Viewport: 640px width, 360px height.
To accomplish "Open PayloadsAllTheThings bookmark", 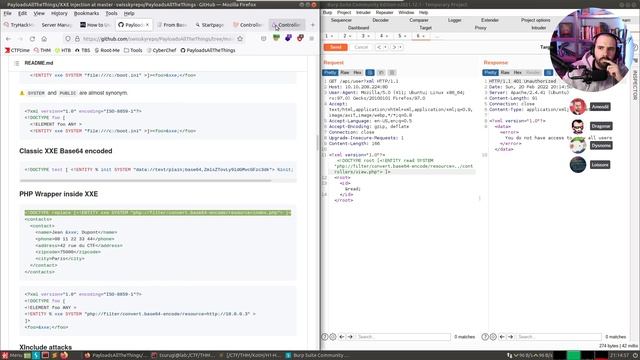I will tap(208, 50).
